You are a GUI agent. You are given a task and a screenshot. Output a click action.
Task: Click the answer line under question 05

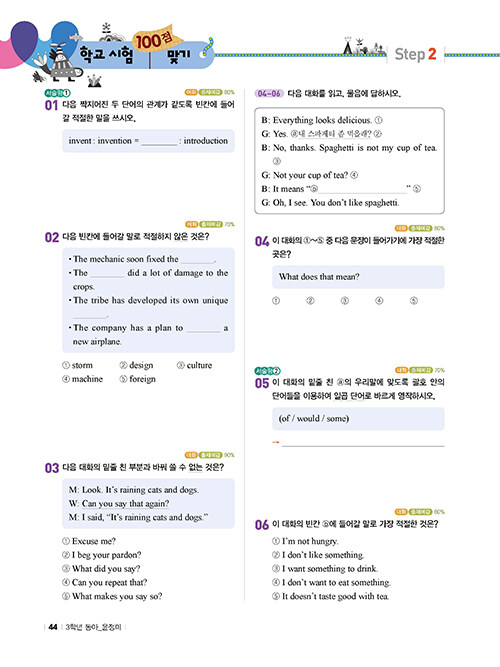[363, 443]
